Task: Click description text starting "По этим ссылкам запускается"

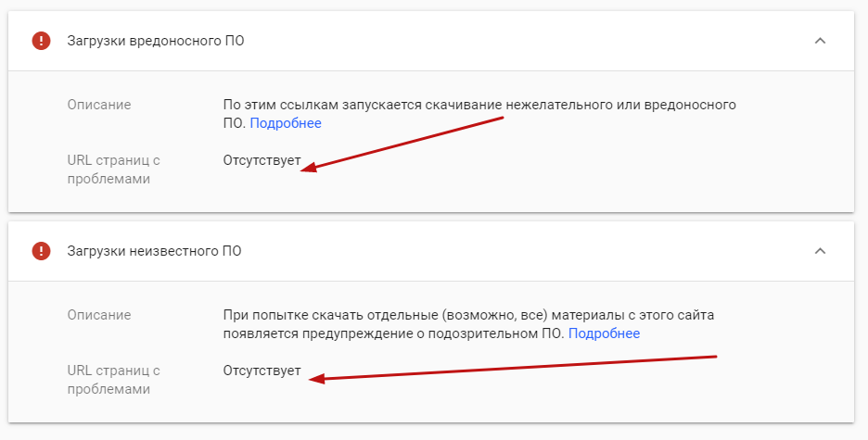Action: tap(479, 105)
